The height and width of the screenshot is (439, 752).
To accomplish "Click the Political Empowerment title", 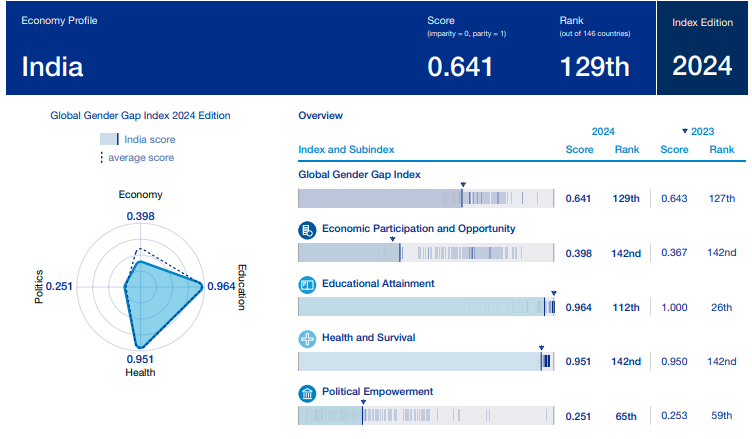I will [x=377, y=392].
